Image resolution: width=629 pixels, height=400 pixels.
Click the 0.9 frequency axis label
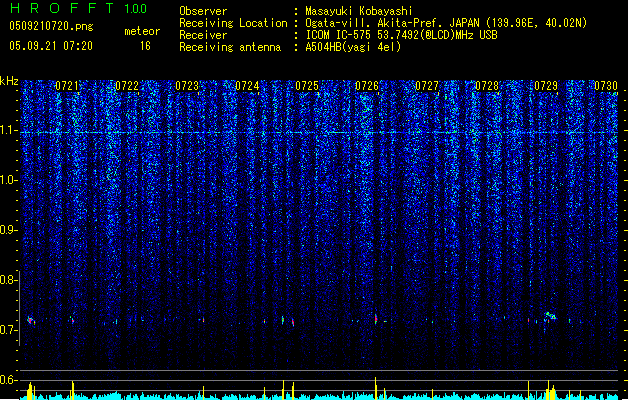point(8,230)
